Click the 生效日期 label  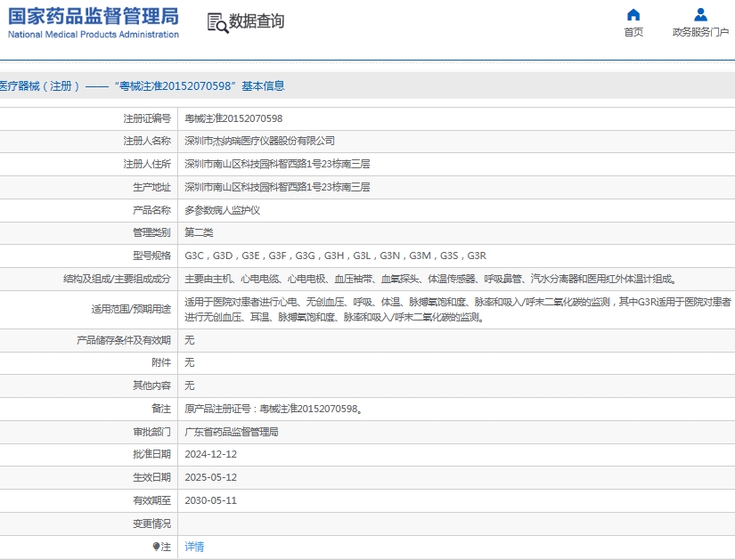151,477
